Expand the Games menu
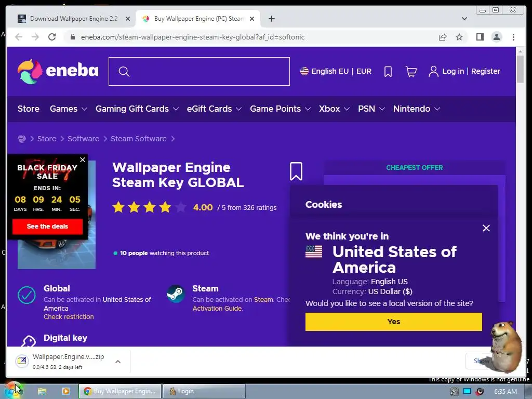532x399 pixels. [x=69, y=109]
